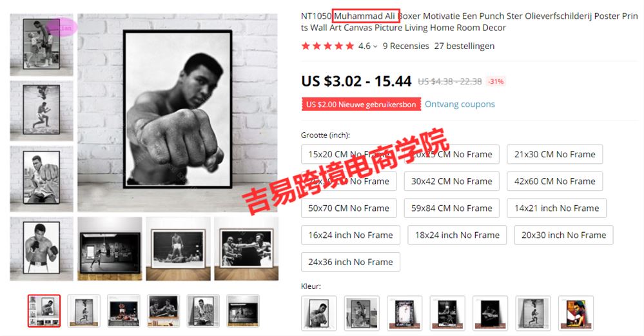Select the first Kleur swatch with fist poster

[318, 313]
